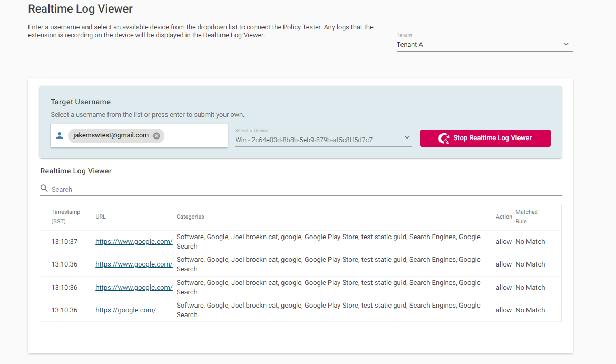616x364 pixels.
Task: Click the allow action in 13:10:37 row
Action: pos(504,241)
